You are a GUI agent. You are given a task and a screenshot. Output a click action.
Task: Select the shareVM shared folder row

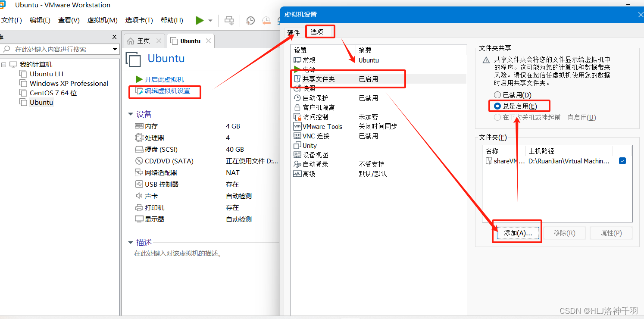557,161
